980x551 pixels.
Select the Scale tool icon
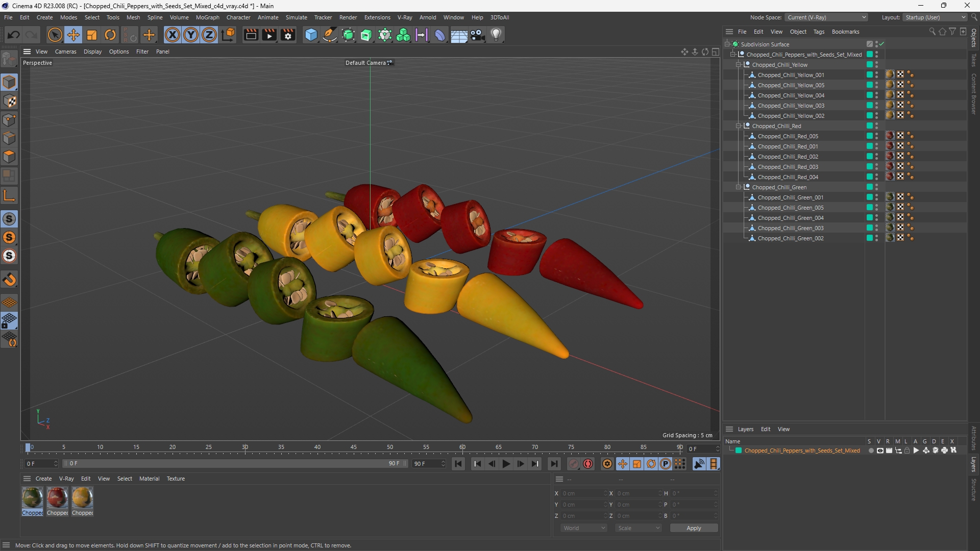click(x=92, y=35)
